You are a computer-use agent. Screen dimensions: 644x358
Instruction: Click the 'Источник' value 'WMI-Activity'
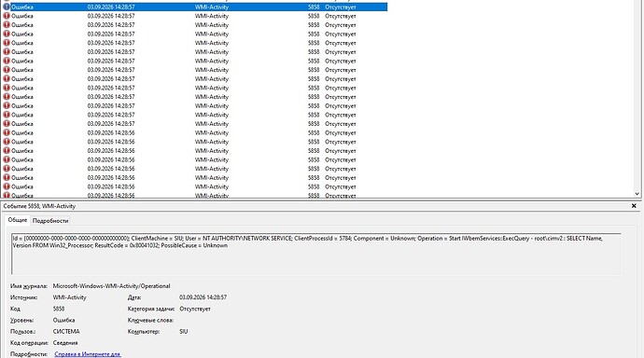tap(69, 297)
